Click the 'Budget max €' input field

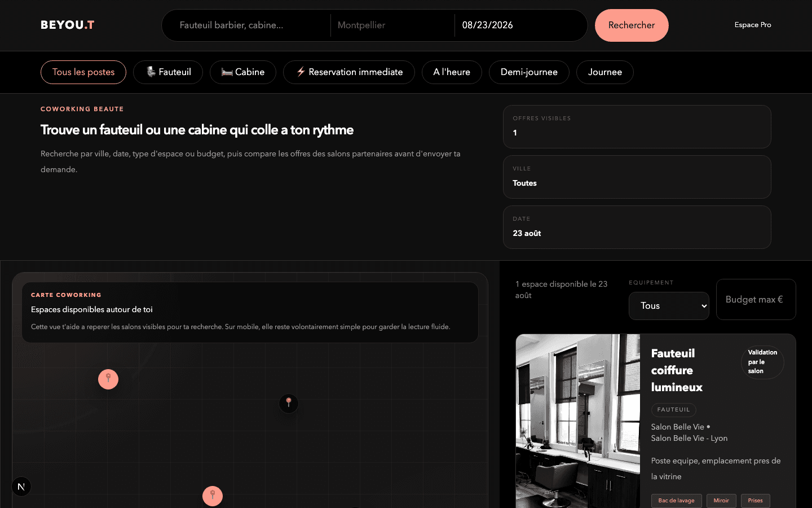coord(756,300)
